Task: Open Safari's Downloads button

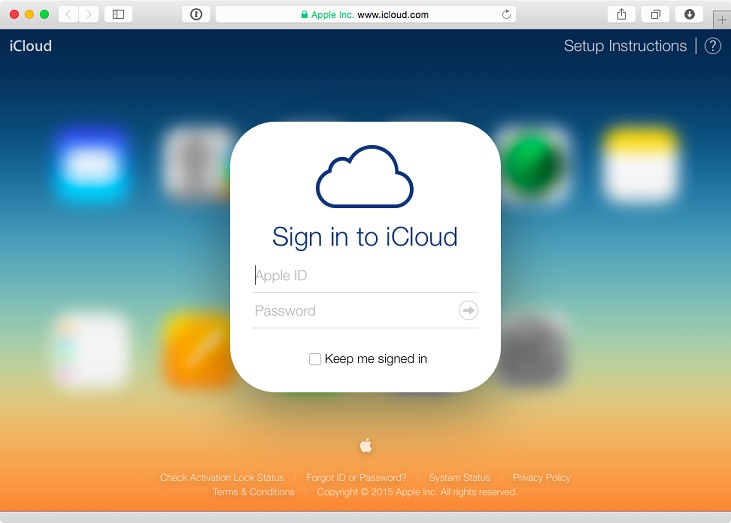Action: (689, 14)
